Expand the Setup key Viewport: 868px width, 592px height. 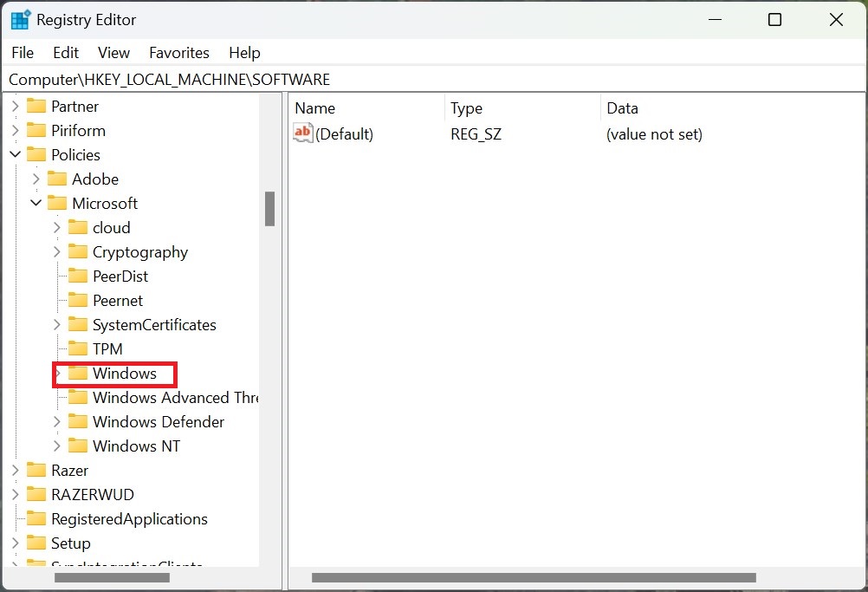[x=16, y=543]
